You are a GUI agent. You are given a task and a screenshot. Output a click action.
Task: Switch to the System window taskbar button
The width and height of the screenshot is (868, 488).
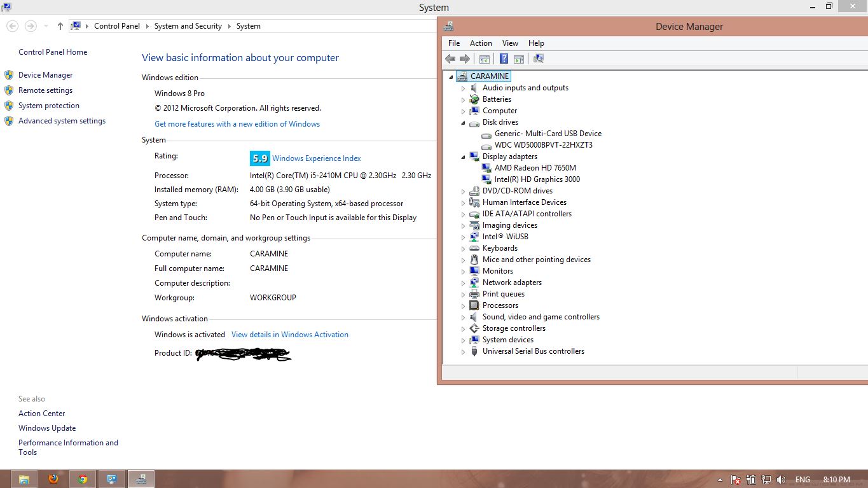point(112,479)
